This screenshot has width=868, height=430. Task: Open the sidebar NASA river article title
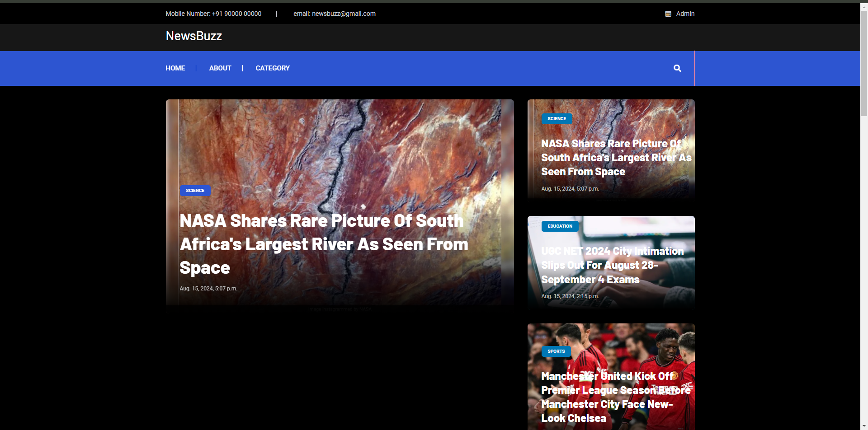(616, 158)
